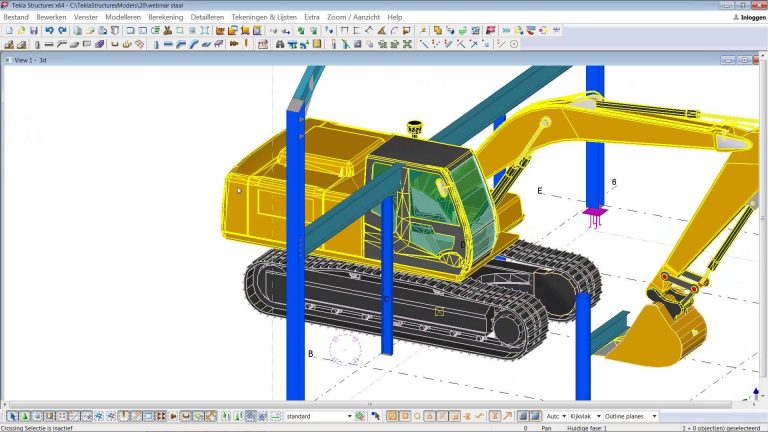This screenshot has width=768, height=432.
Task: Select the arrow selection tool in bottom toolbar
Action: click(12, 416)
